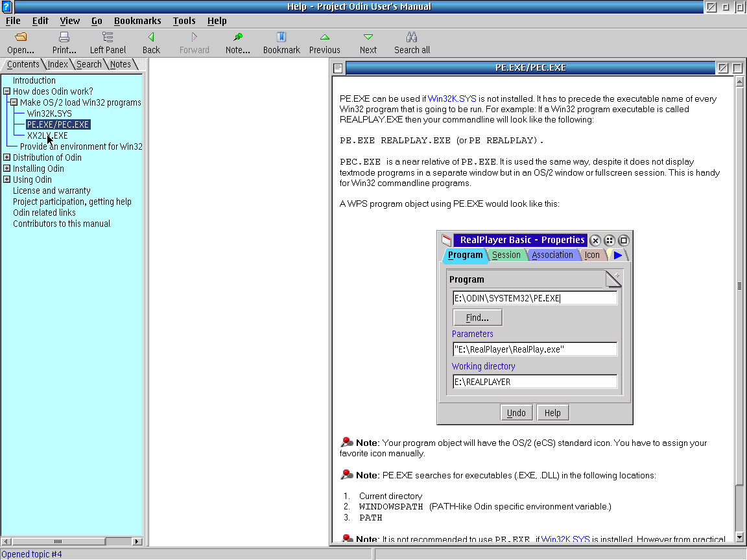Image resolution: width=747 pixels, height=560 pixels.
Task: Switch to the Index tab
Action: 58,64
